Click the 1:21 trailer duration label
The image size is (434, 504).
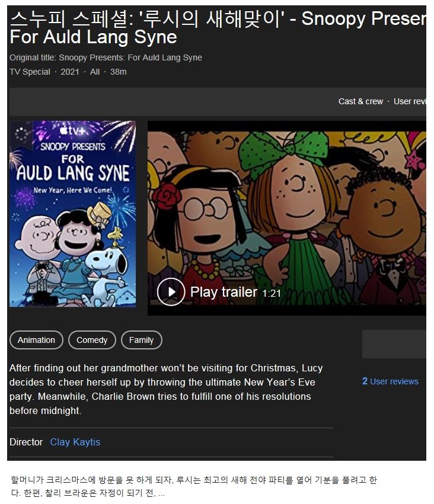point(271,293)
